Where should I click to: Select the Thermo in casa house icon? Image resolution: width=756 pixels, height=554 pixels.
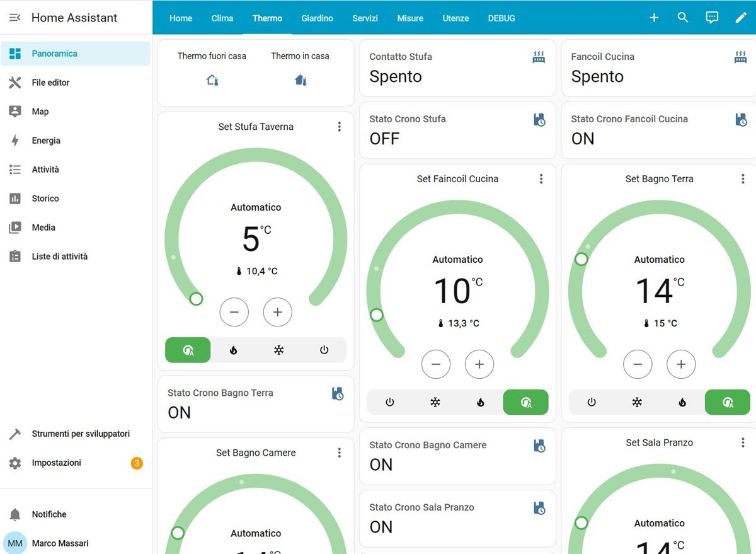(x=301, y=80)
